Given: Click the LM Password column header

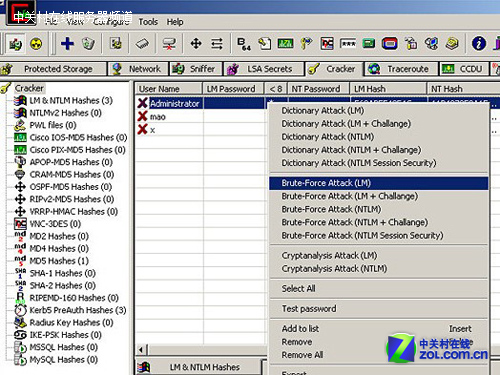Looking at the screenshot, I should click(x=231, y=89).
